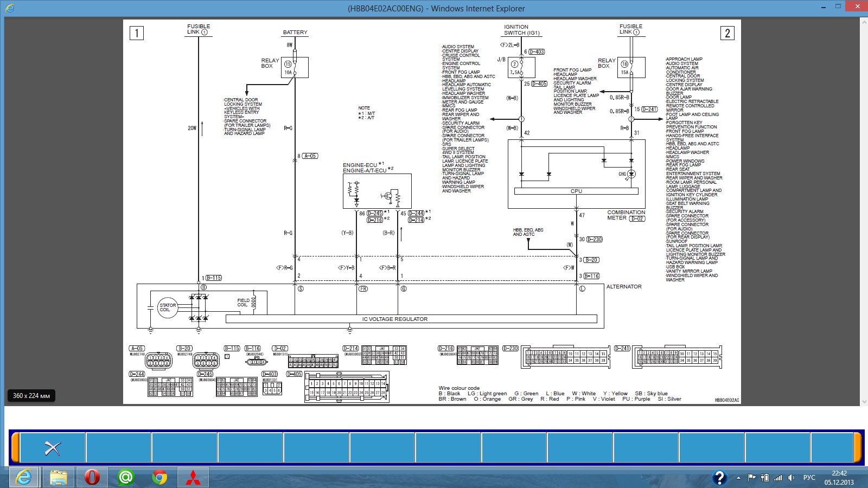
Task: Click the left orange bracket of the blue toolbar
Action: click(x=15, y=448)
